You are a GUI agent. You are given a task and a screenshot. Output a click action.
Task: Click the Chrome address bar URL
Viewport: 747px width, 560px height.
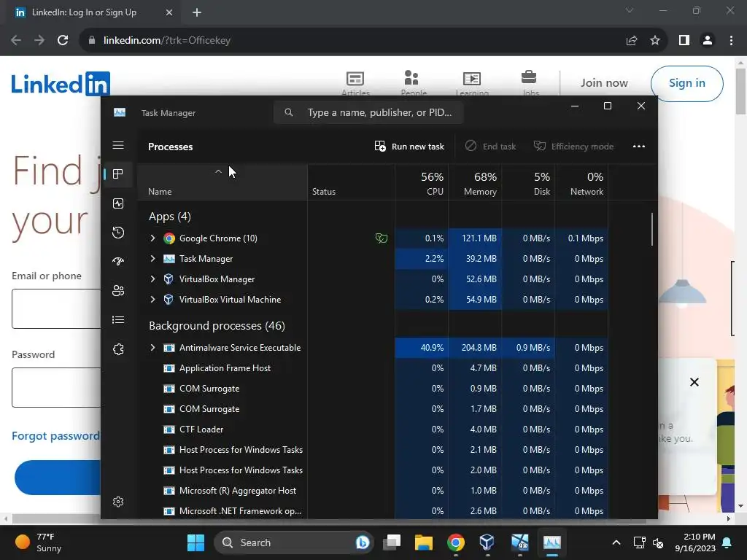[x=167, y=41]
